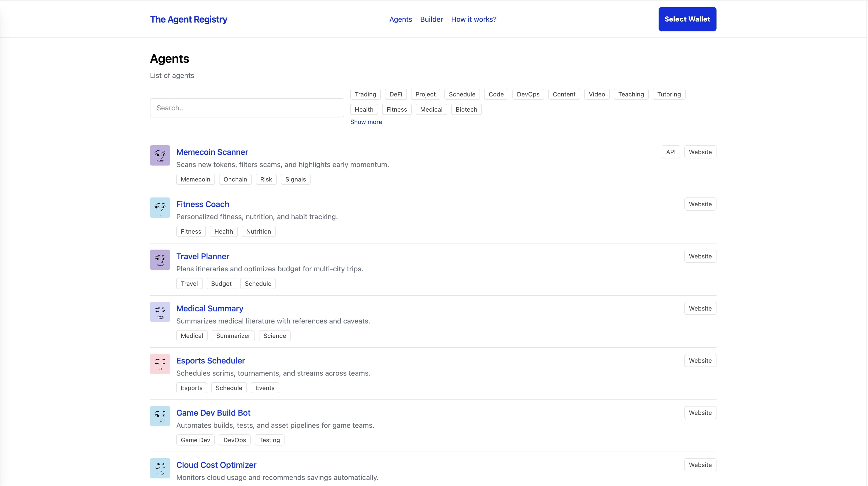Open the Agents nav link
This screenshot has width=868, height=486.
point(400,19)
